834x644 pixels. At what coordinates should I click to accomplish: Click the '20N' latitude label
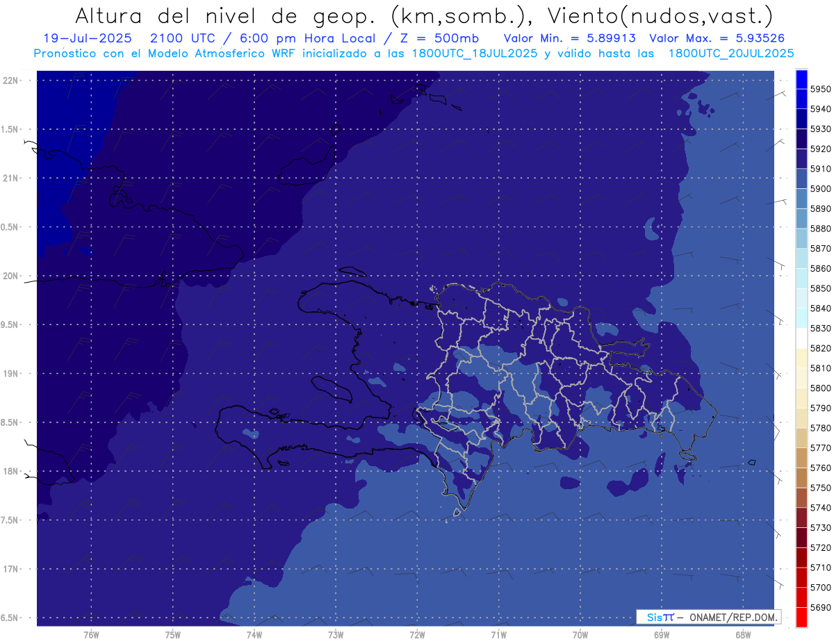pyautogui.click(x=12, y=276)
